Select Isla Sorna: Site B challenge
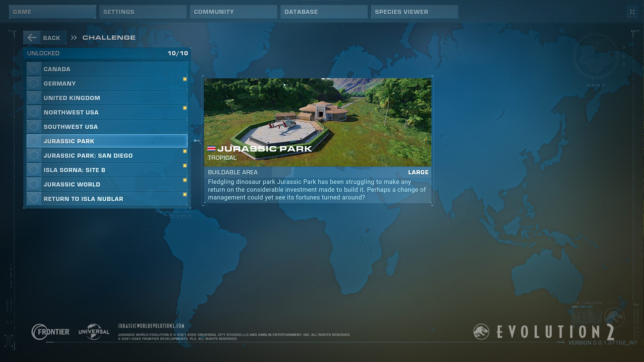Viewport: 644px width, 362px height. (107, 170)
